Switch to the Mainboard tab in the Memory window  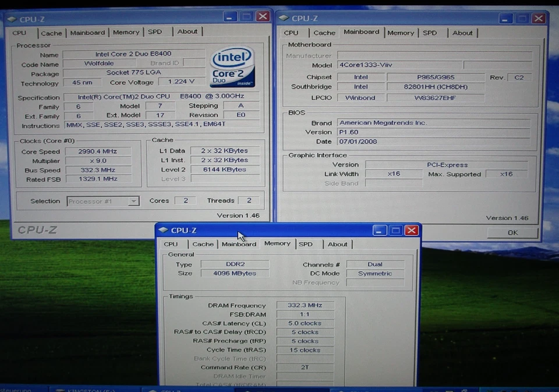(239, 244)
